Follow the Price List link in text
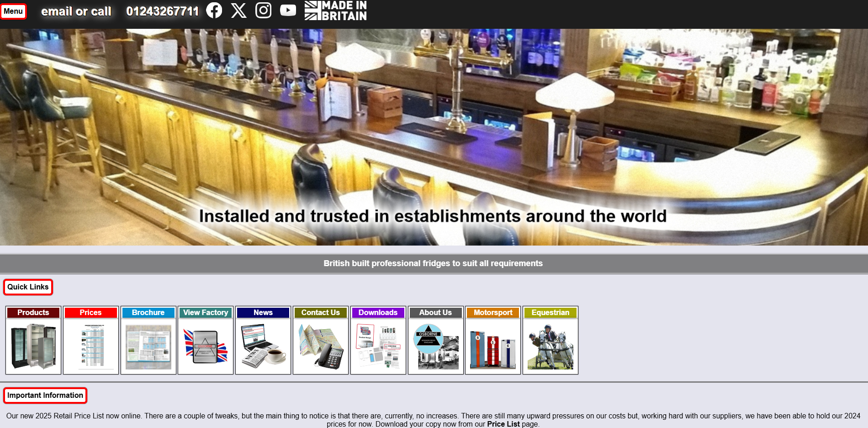This screenshot has height=428, width=868. point(503,424)
